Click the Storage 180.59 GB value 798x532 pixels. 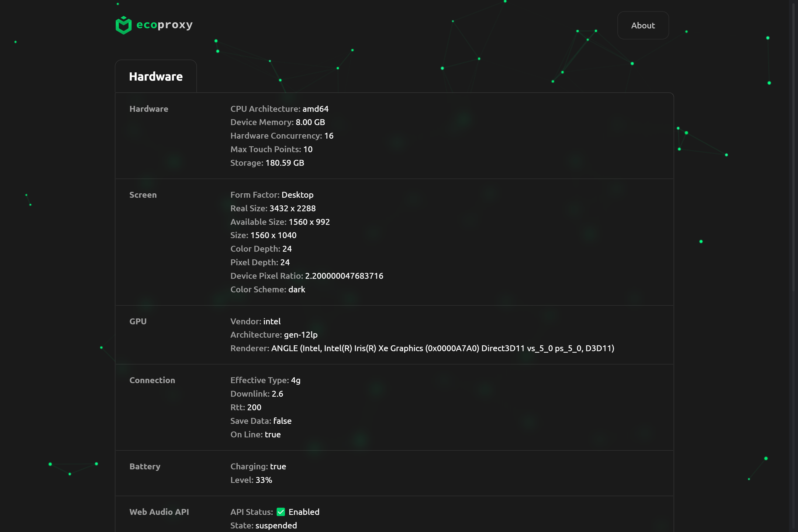click(x=285, y=163)
